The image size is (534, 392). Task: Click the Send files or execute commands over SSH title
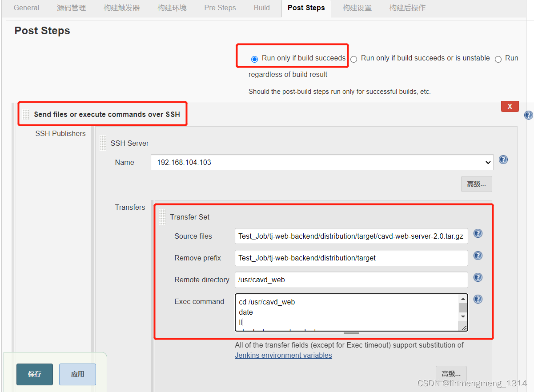pyautogui.click(x=107, y=114)
